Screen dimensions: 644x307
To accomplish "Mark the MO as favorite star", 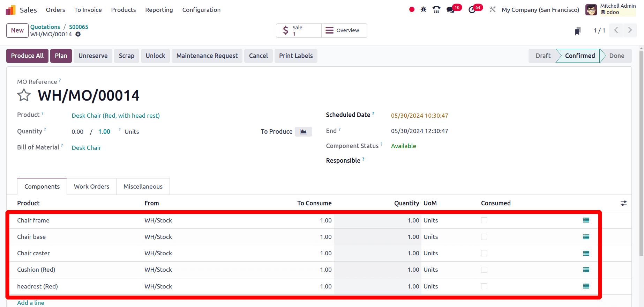I will [24, 95].
